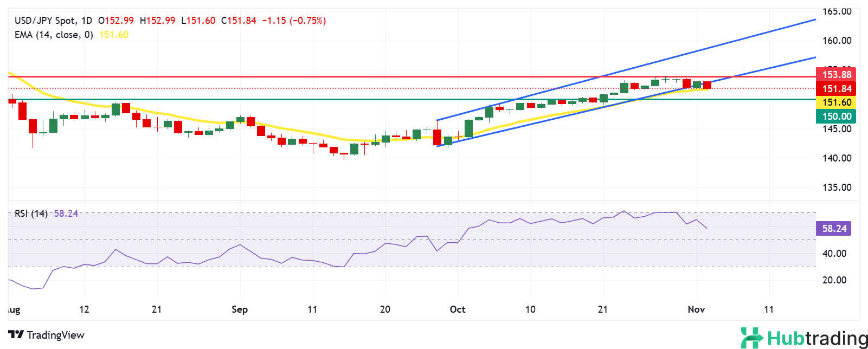Click the Oct label on the date axis
This screenshot has width=868, height=349.
click(458, 309)
